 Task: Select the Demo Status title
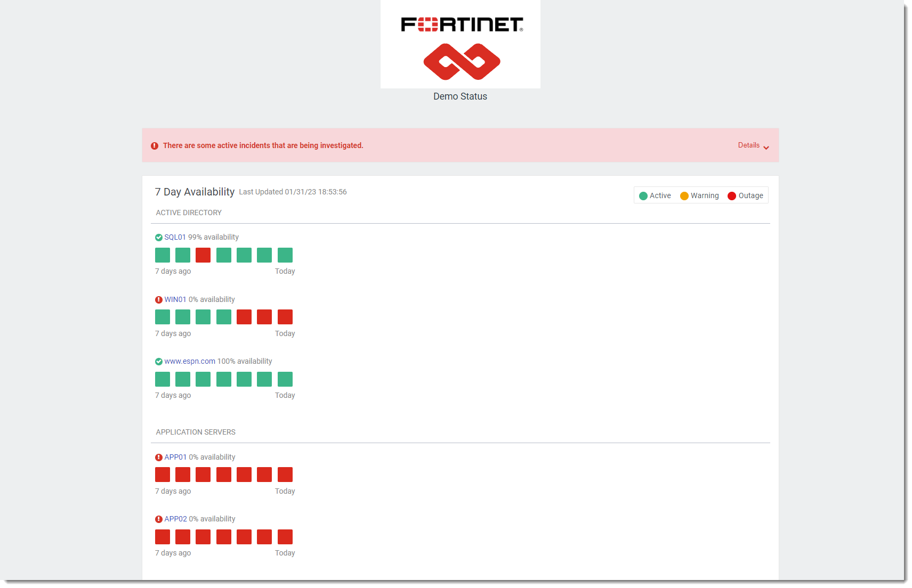(460, 96)
